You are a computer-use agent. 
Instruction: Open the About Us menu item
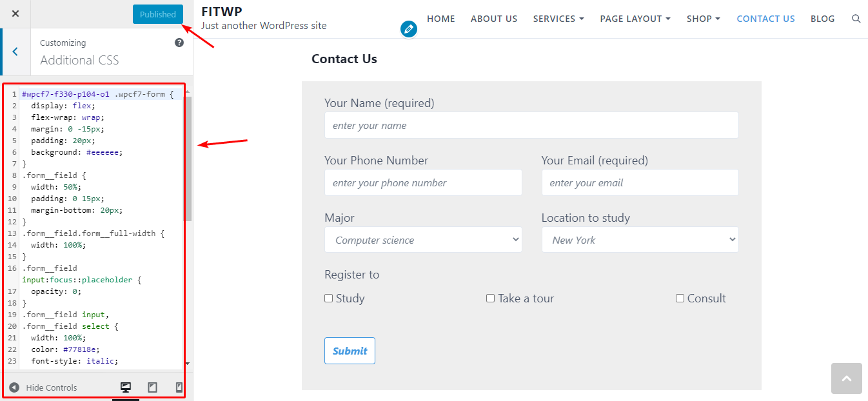(x=494, y=19)
